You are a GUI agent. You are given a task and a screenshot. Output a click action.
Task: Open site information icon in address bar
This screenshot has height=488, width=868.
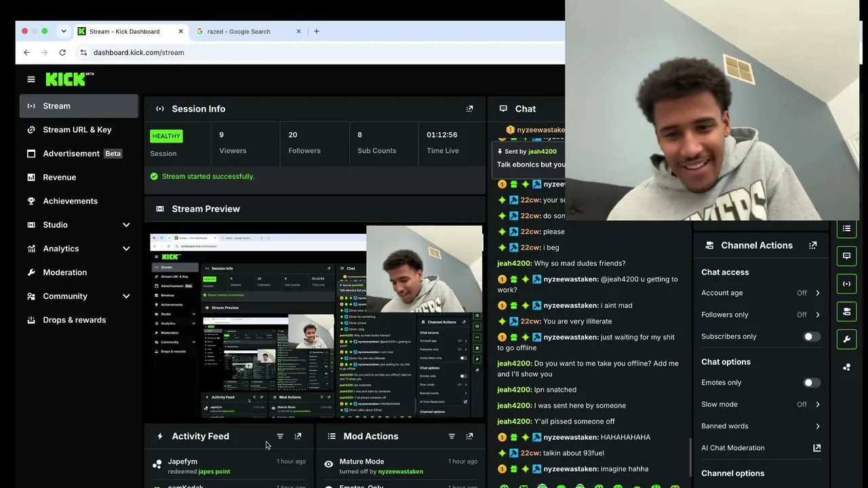(83, 52)
